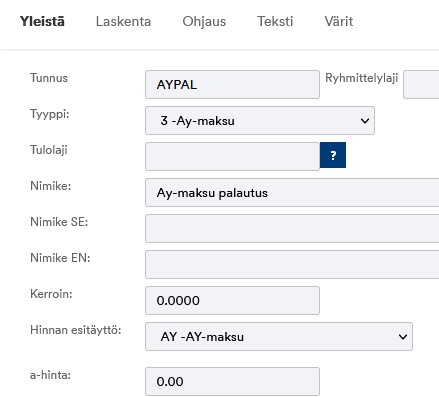
Task: Open the Laskenta tab
Action: coord(123,21)
